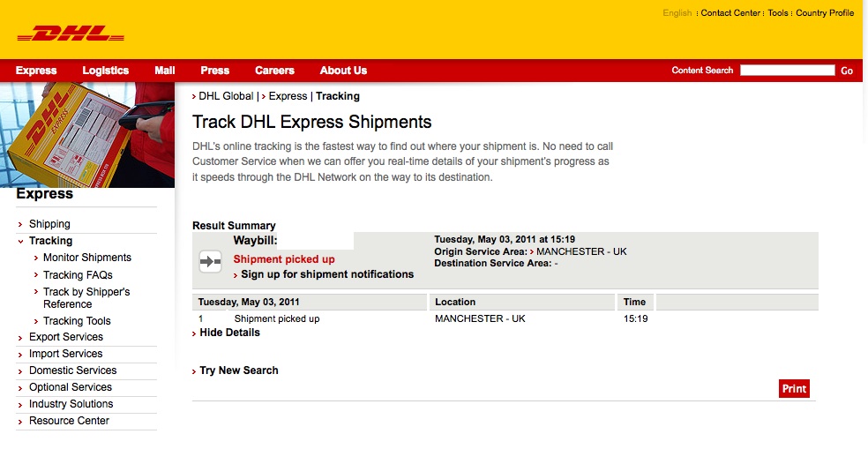Open Country Profile link
Viewport: 868px width, 449px height.
tap(825, 12)
